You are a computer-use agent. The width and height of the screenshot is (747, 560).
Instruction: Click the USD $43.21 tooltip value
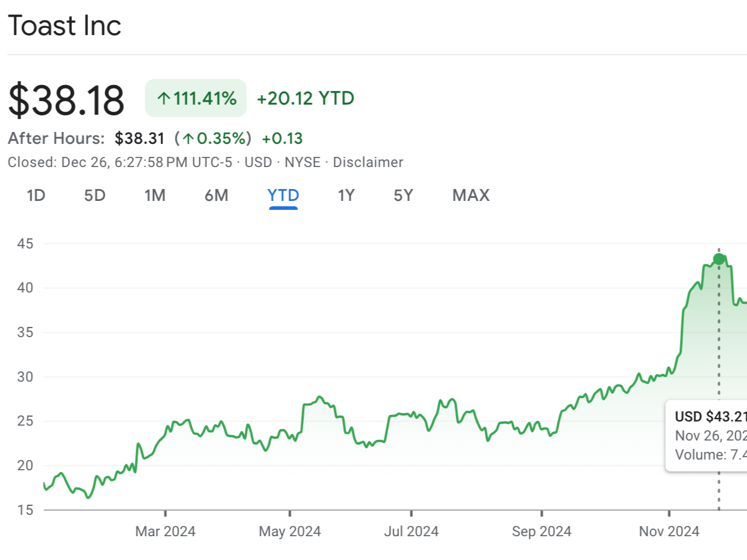click(711, 417)
